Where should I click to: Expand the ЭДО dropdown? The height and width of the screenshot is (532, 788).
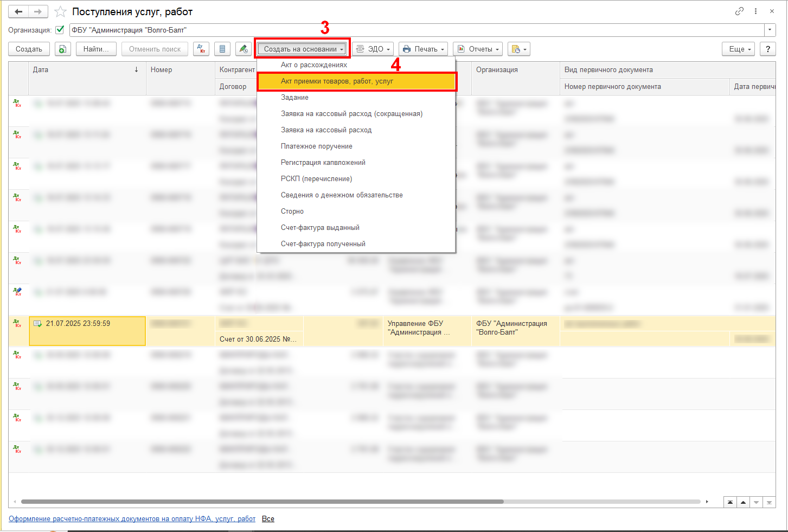[x=373, y=49]
